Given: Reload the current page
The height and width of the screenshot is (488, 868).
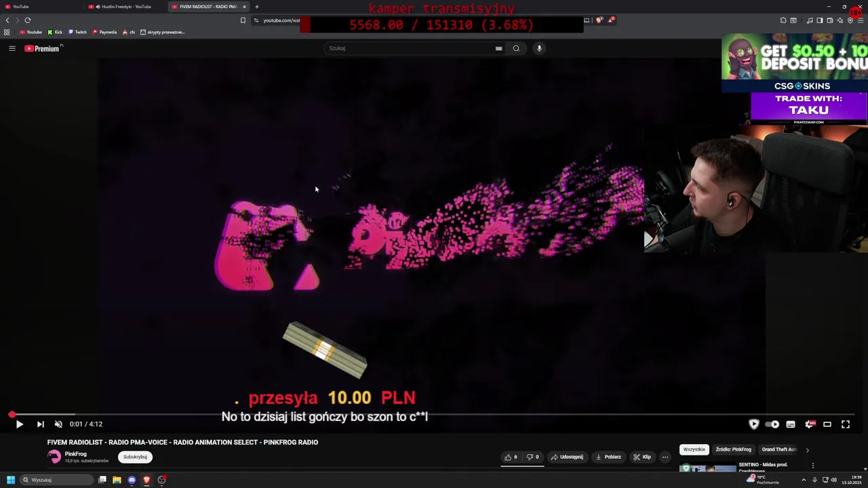Looking at the screenshot, I should (x=28, y=20).
